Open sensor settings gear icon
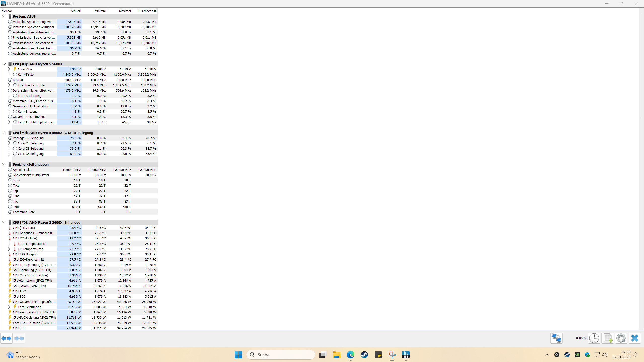Viewport: 644px width, 362px height. point(621,338)
